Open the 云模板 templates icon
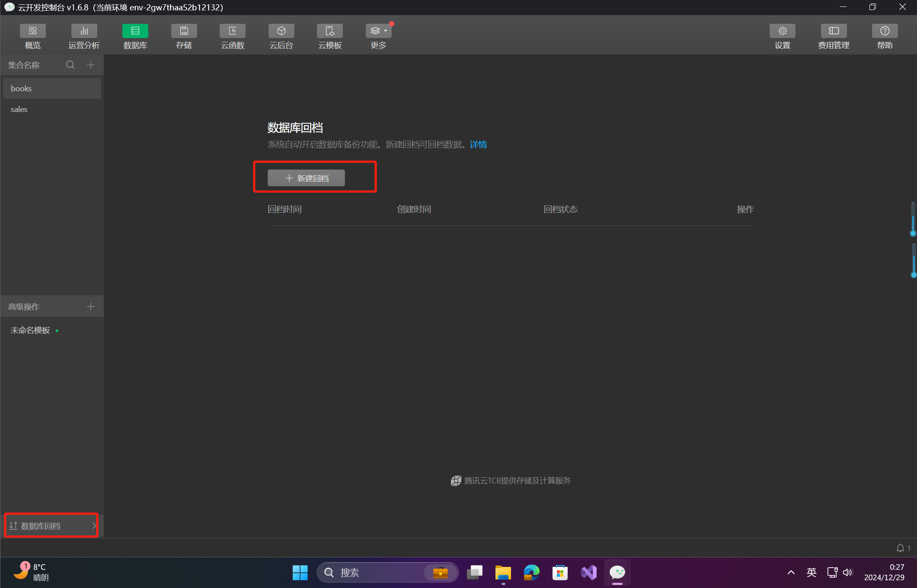Screen dimensions: 917x588 (330, 31)
